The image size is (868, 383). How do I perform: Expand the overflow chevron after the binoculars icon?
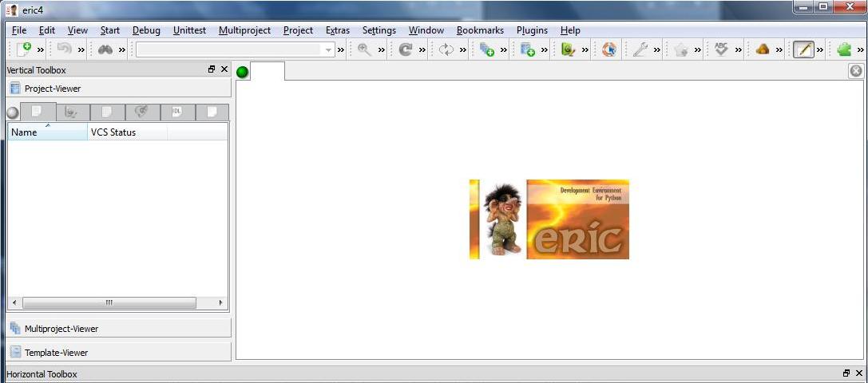(122, 49)
